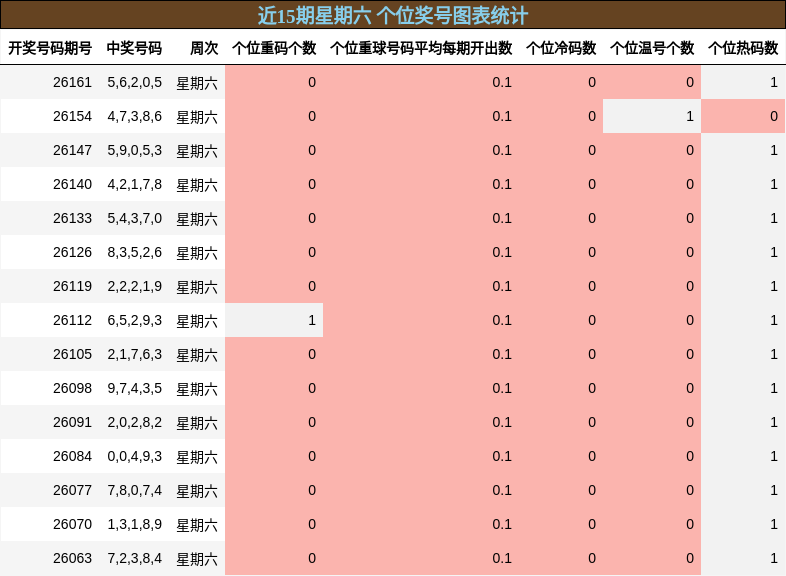Select the 个位温号个数 column header
This screenshot has height=576, width=786.
(x=652, y=48)
